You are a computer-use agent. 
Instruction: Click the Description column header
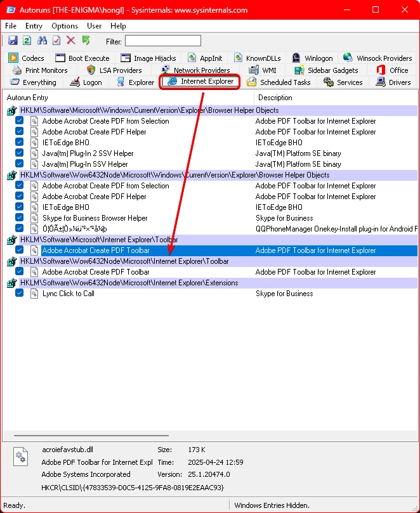pos(336,98)
